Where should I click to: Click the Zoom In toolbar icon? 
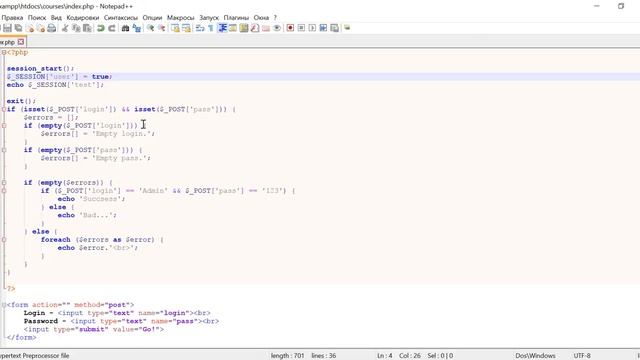click(151, 28)
